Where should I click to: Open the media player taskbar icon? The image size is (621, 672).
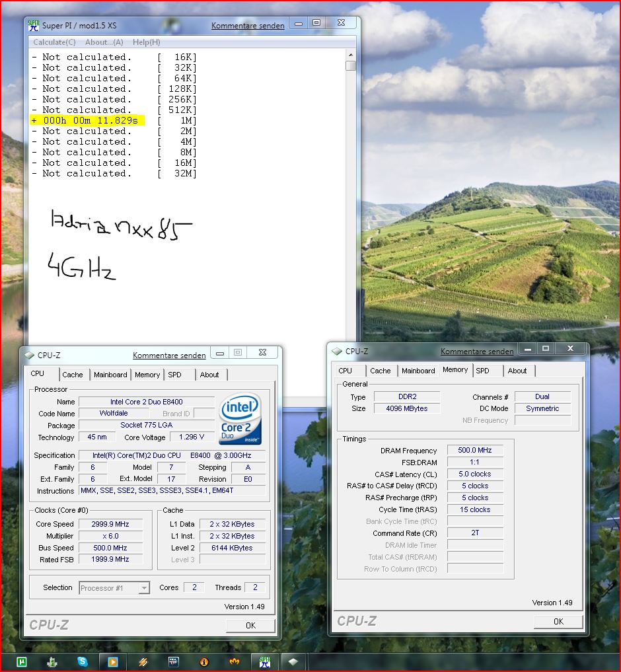point(113,661)
